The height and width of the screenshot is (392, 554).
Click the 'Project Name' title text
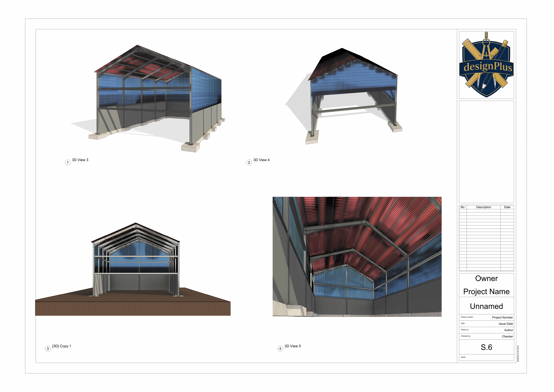[486, 292]
